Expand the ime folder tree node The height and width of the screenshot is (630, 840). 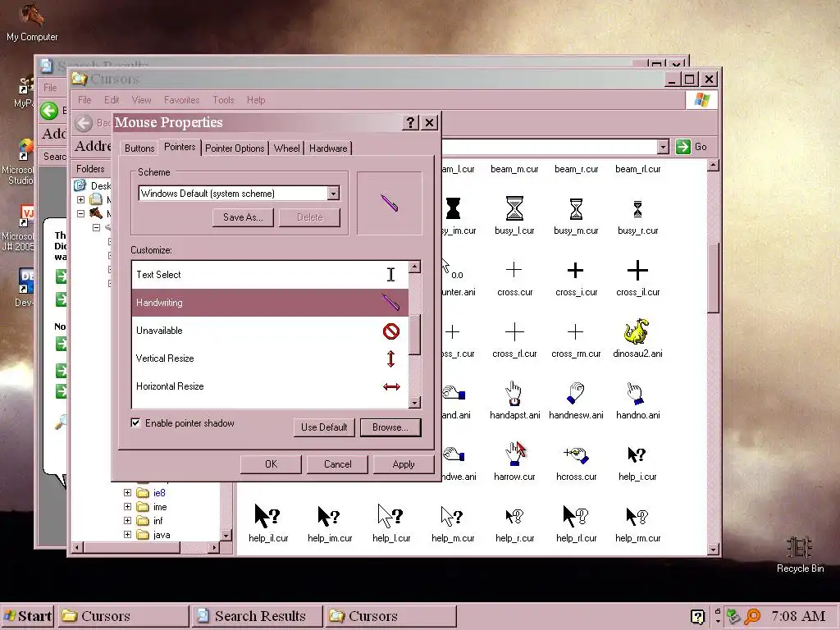(127, 506)
